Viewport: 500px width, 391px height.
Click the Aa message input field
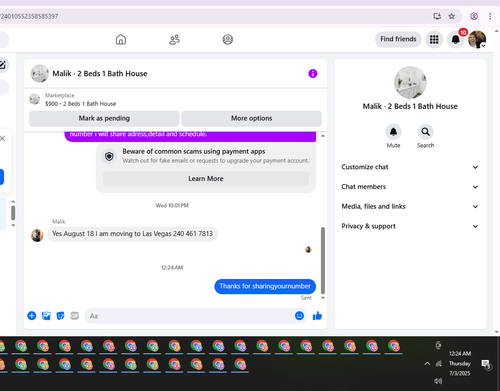coord(189,316)
